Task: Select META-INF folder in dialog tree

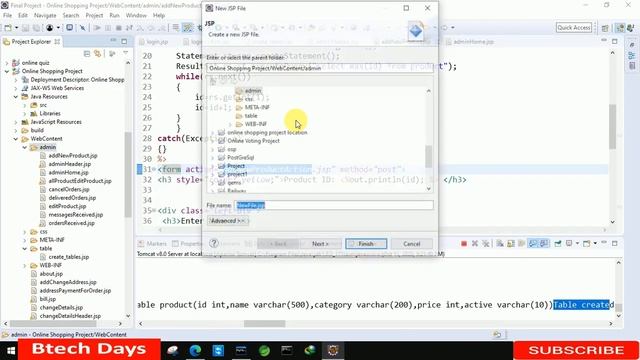Action: pyautogui.click(x=253, y=107)
